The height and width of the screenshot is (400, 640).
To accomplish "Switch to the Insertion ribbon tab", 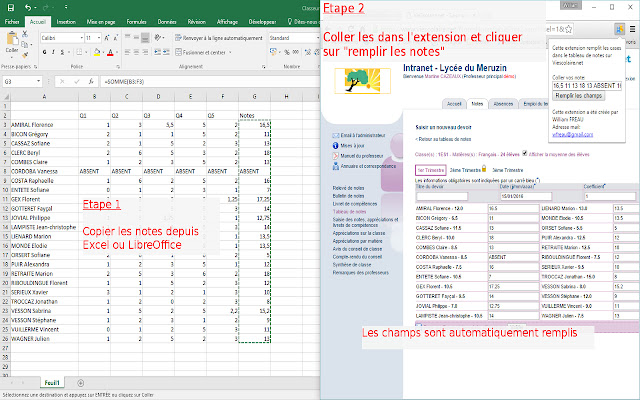I will coord(66,22).
